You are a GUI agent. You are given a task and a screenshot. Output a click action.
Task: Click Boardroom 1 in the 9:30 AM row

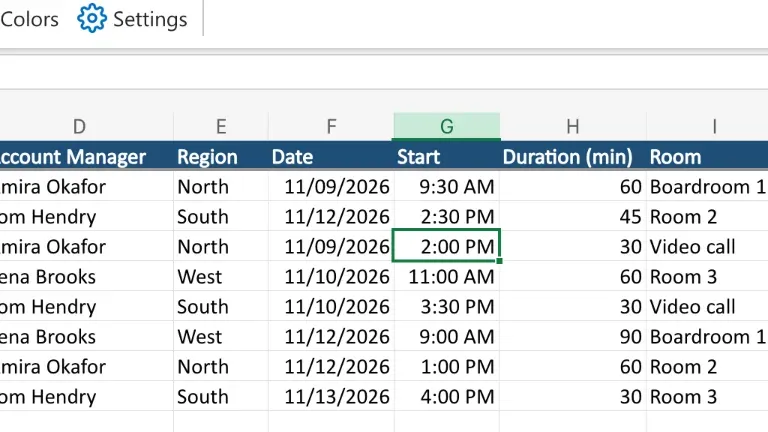point(707,187)
